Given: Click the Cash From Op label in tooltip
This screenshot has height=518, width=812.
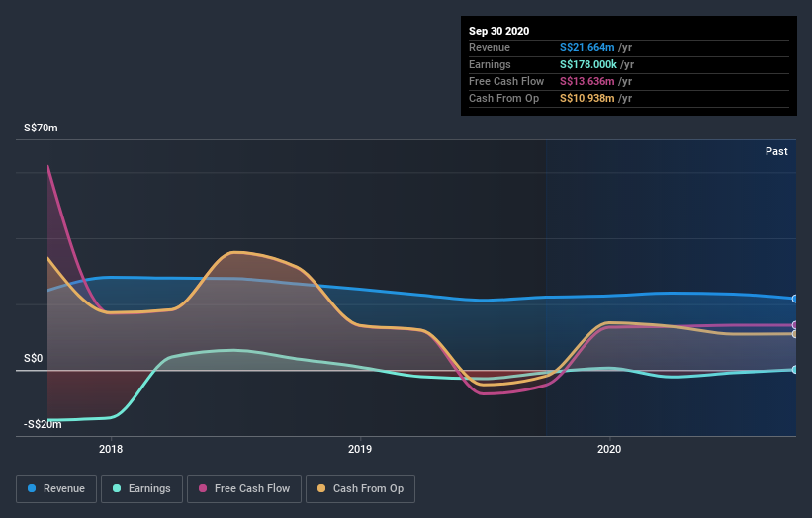Looking at the screenshot, I should tap(503, 98).
